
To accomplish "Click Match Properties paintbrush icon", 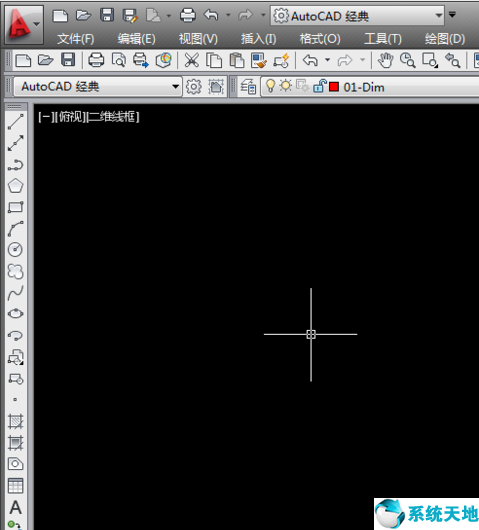I will pos(259,61).
